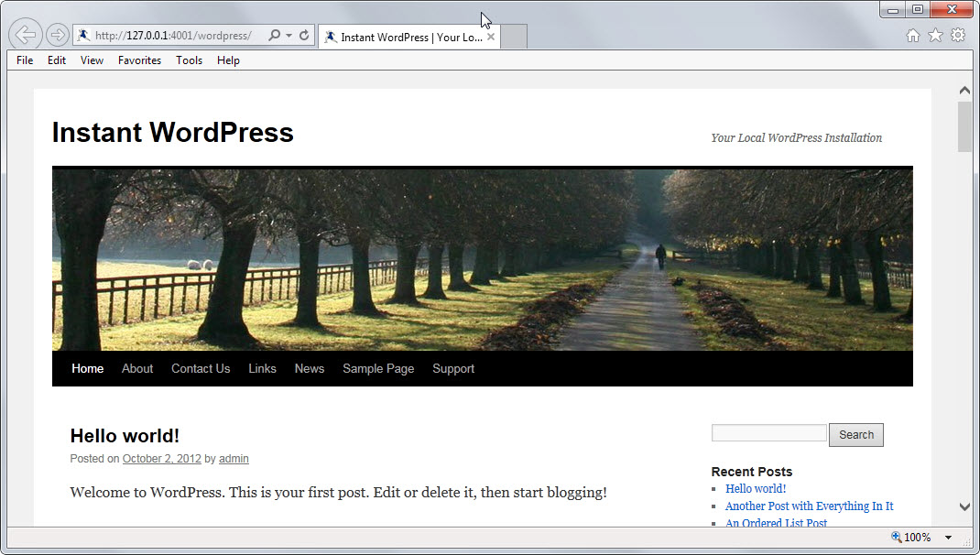980x555 pixels.
Task: Open the Help menu
Action: [228, 60]
